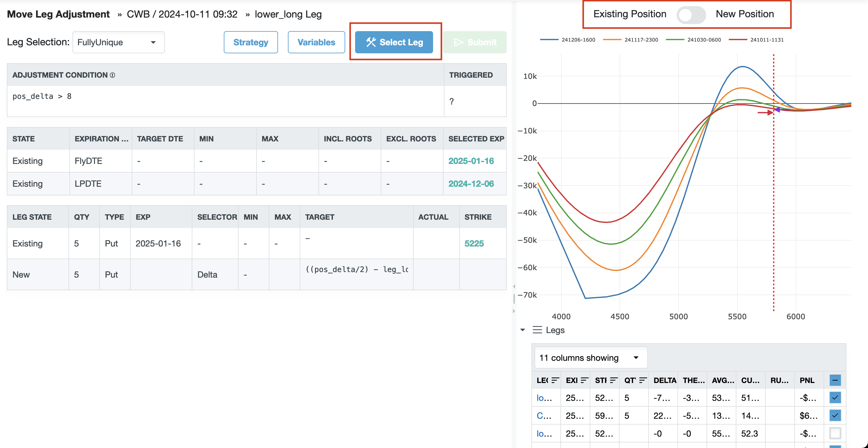Collapse the Legs section arrow
The width and height of the screenshot is (868, 448).
point(523,330)
